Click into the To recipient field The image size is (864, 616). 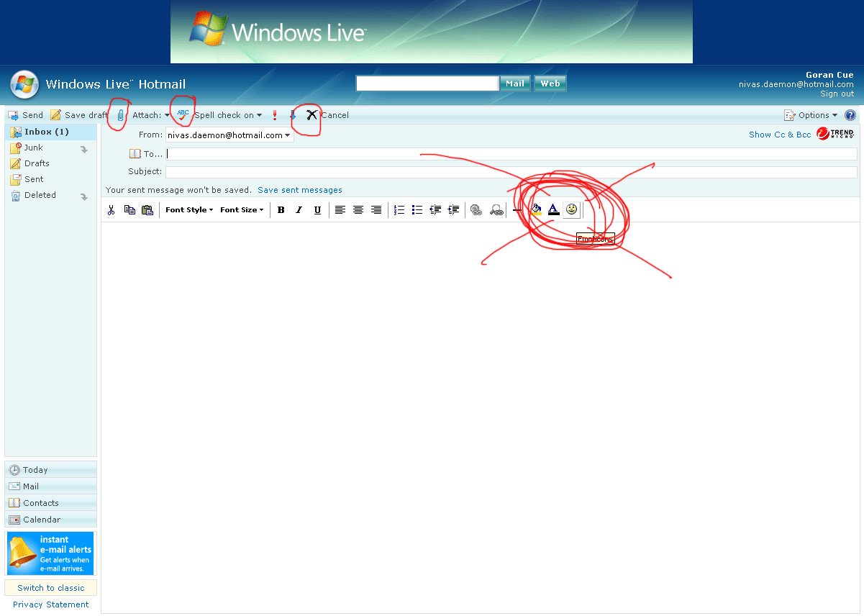(x=511, y=154)
